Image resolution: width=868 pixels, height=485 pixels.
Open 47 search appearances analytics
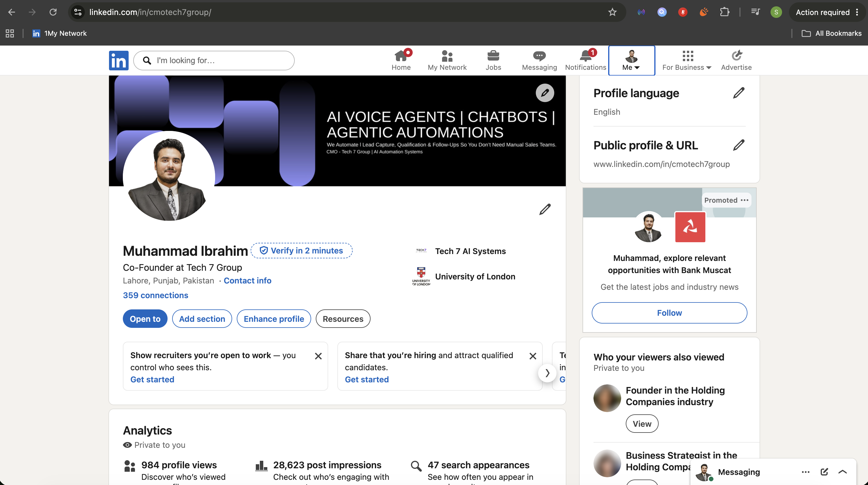point(478,465)
